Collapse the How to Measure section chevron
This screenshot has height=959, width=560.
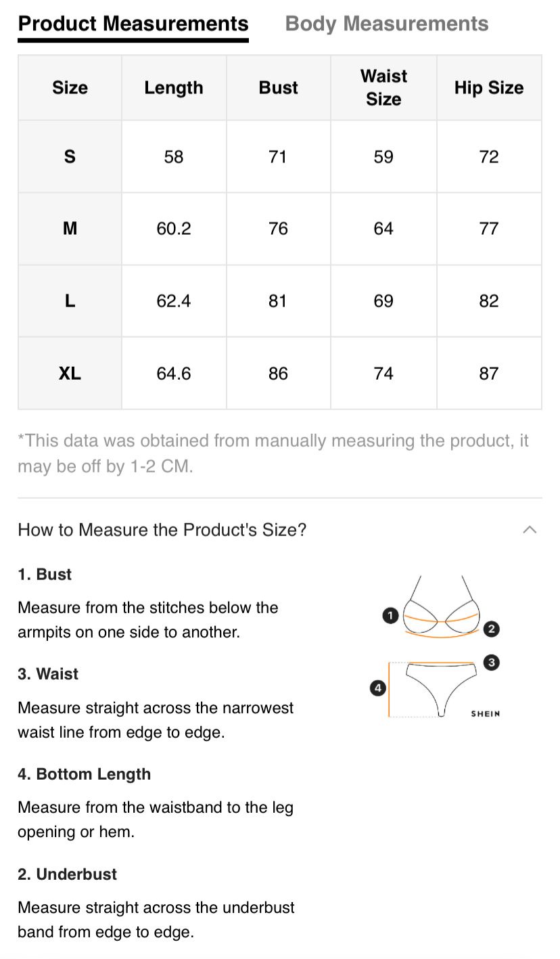click(530, 529)
